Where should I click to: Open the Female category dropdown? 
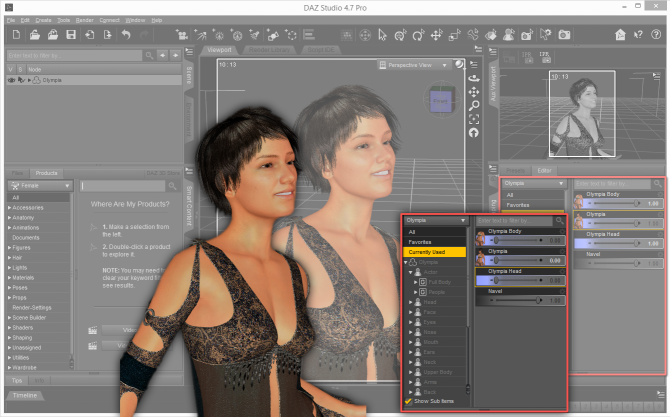click(38, 185)
